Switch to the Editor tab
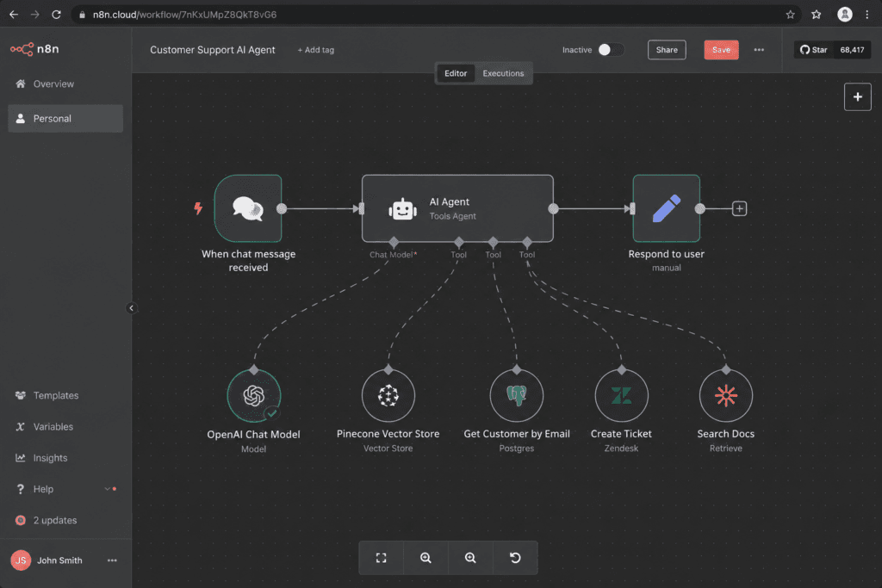This screenshot has width=882, height=588. coord(456,74)
